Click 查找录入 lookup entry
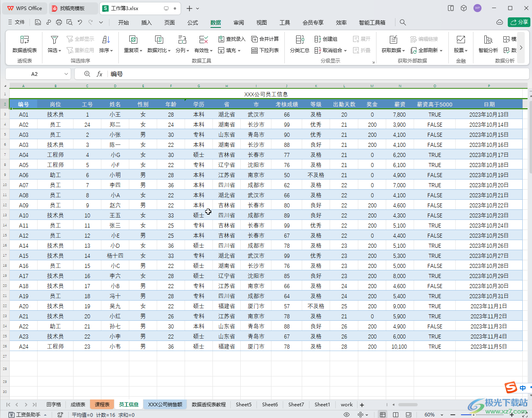532x418 pixels. 232,39
